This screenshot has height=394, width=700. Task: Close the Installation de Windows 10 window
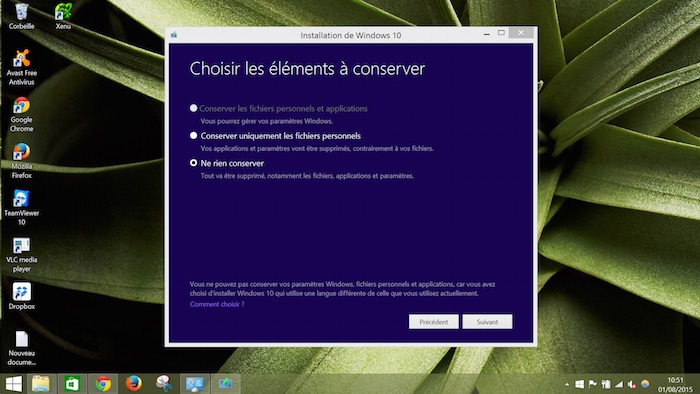coord(521,33)
